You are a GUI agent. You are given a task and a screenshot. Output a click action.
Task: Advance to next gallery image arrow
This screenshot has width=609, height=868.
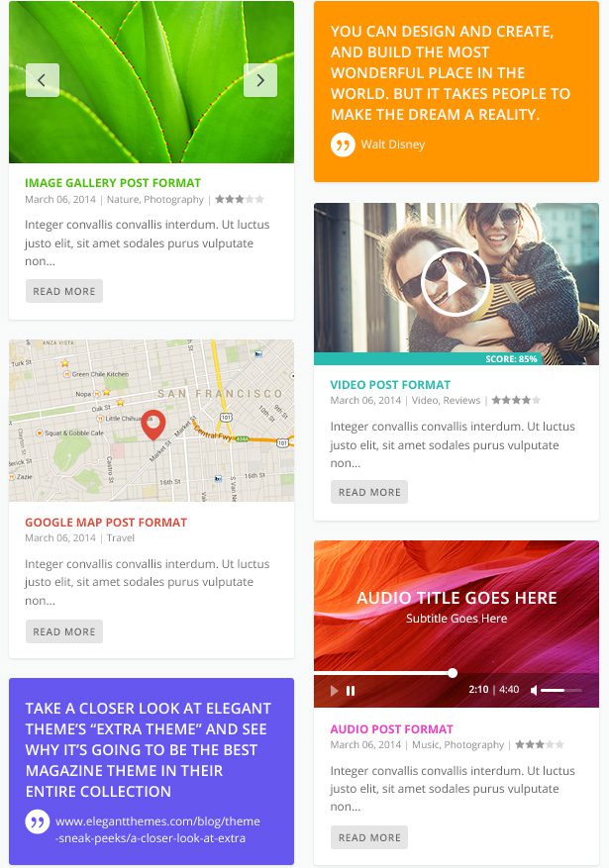click(x=260, y=80)
